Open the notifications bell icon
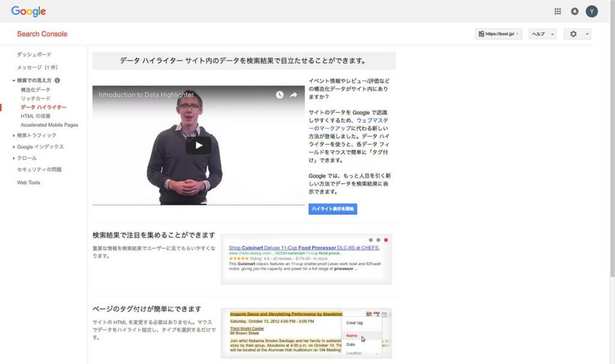This screenshot has height=364, width=615. [575, 11]
